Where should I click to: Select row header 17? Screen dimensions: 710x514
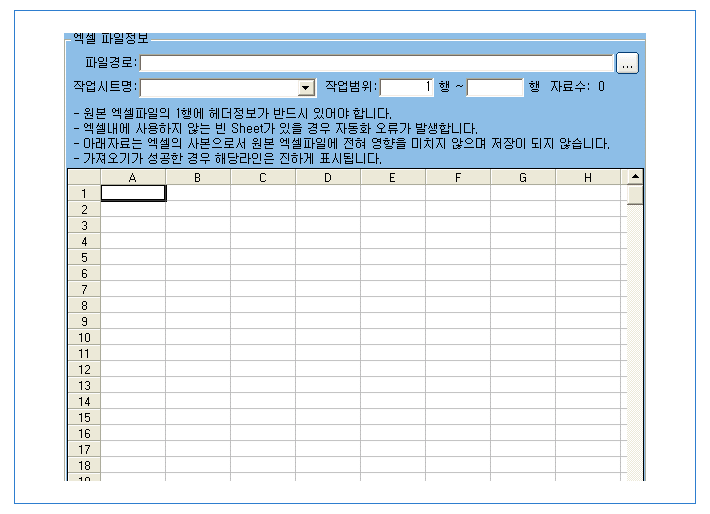84,449
